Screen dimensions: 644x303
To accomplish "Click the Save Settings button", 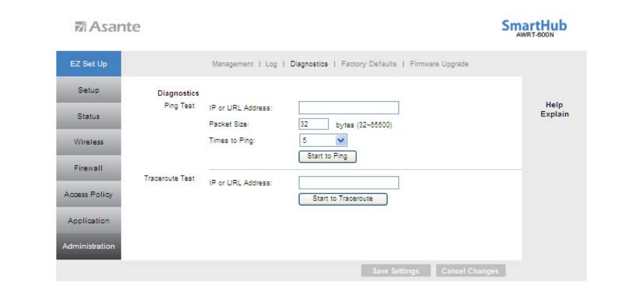I will click(x=396, y=271).
